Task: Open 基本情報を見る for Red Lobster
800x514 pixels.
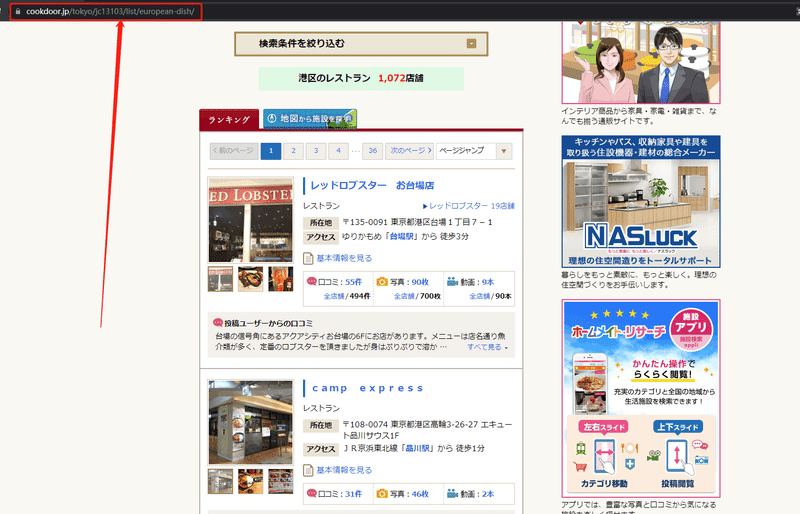Action: pyautogui.click(x=344, y=258)
